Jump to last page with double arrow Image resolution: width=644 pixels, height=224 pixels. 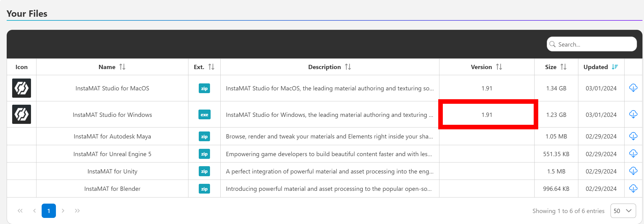(x=77, y=211)
